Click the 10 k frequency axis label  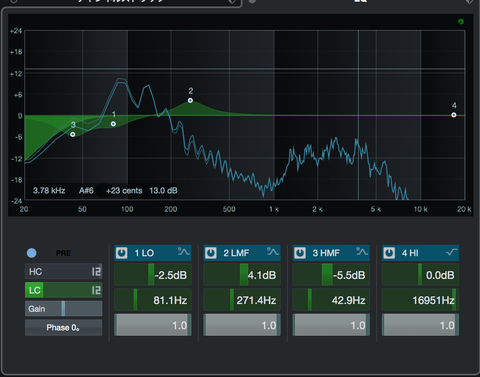[421, 209]
